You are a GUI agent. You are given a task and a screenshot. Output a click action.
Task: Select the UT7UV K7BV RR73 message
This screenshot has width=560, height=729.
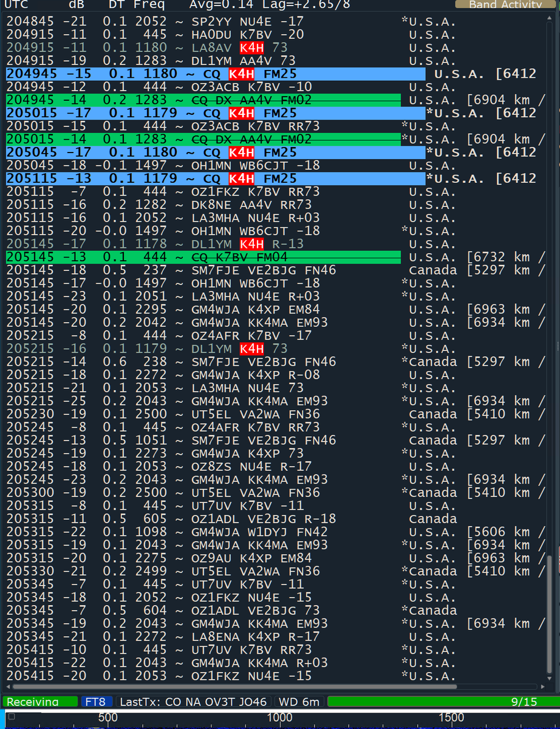point(251,650)
